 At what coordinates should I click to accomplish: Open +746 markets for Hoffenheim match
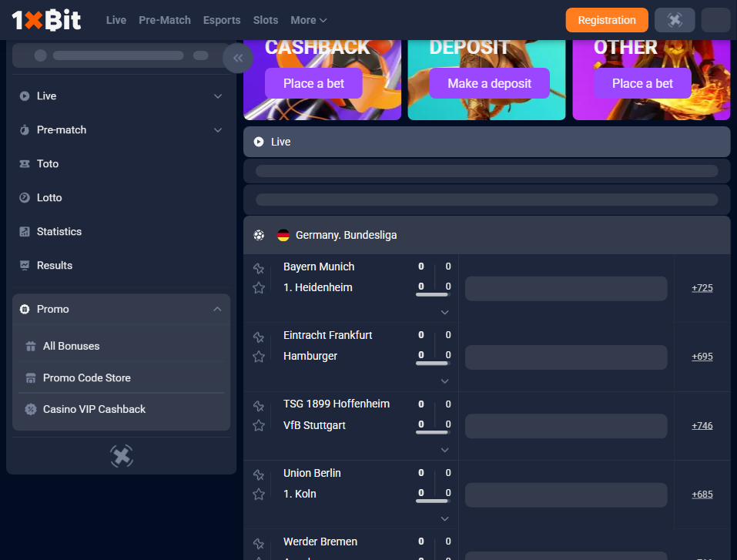702,425
